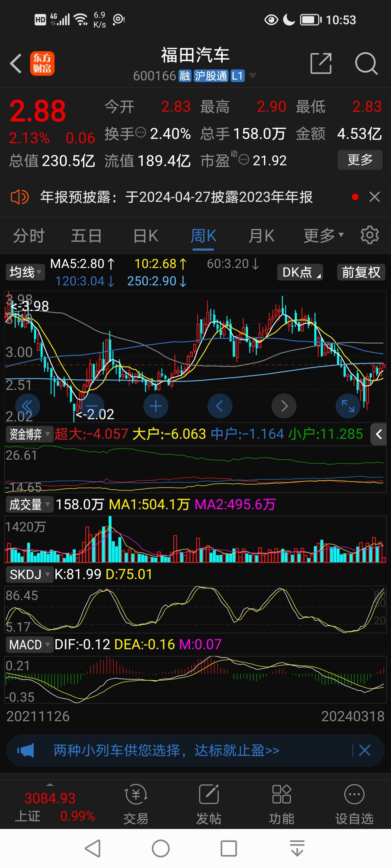391x868 pixels.
Task: Open the SKDJ indicator dropdown
Action: click(x=29, y=574)
